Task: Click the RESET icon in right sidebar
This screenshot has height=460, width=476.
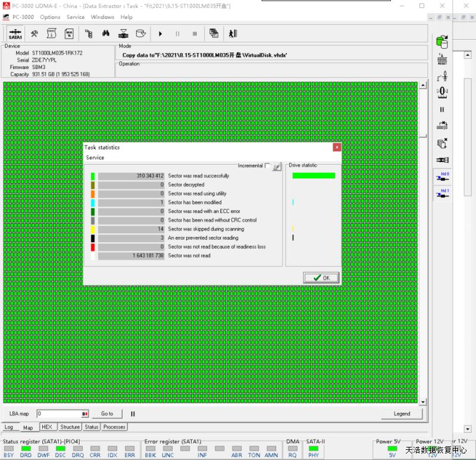Action: [x=442, y=60]
